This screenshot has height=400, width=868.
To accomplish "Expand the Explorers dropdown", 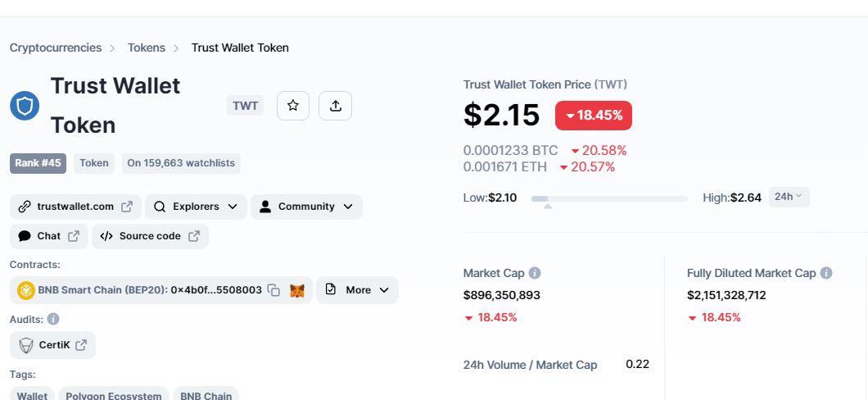I will 196,207.
